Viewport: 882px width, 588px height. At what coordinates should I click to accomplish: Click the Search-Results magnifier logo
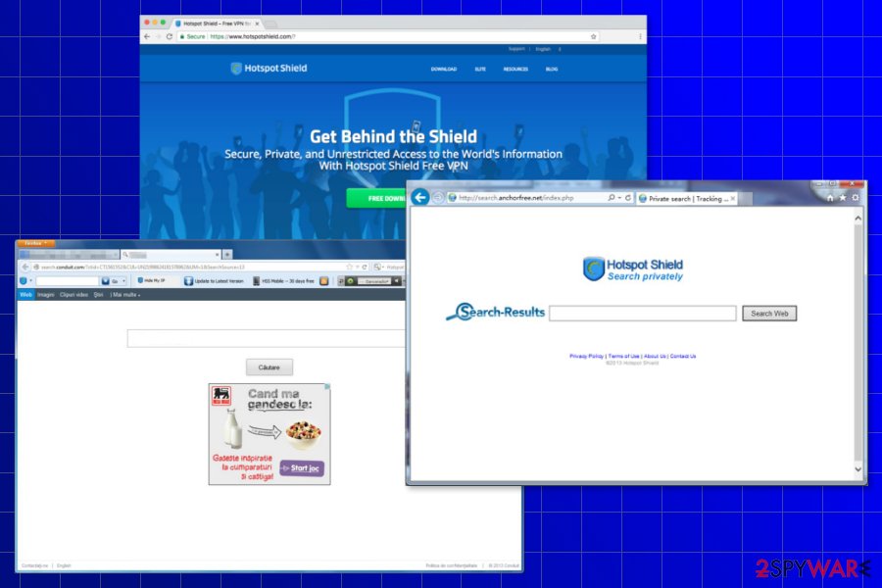pyautogui.click(x=495, y=312)
